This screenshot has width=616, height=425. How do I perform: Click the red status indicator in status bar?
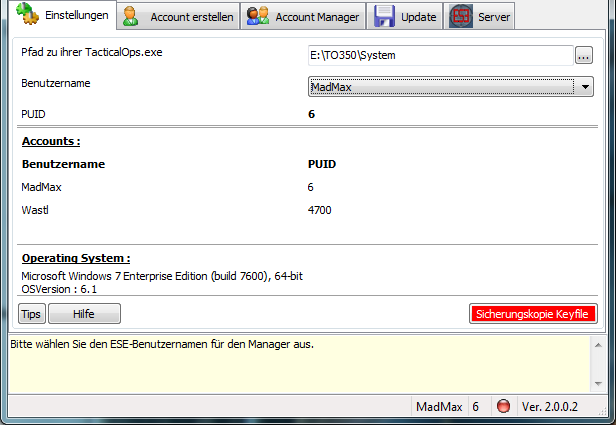point(503,406)
